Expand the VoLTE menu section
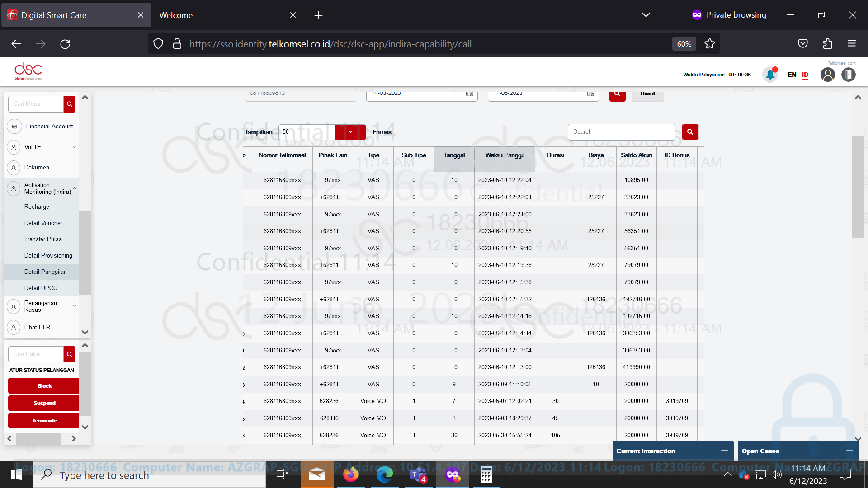Screen dimensions: 868x488 point(74,147)
